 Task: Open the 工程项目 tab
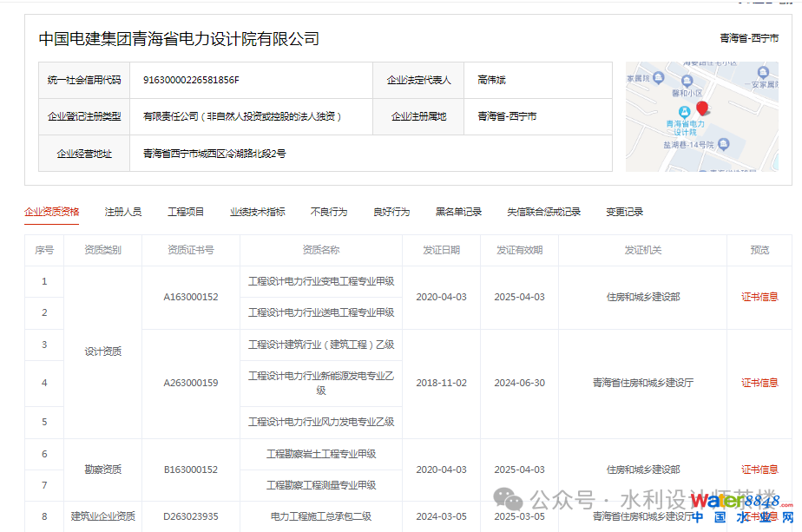tap(186, 212)
